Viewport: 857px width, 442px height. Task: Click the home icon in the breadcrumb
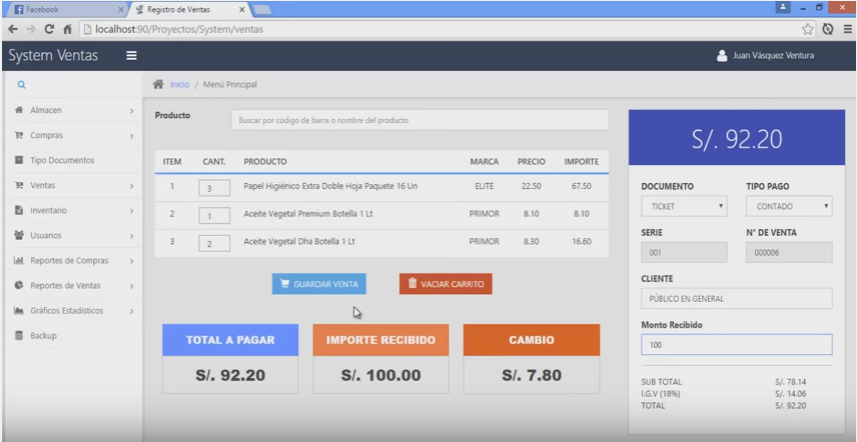coord(158,84)
